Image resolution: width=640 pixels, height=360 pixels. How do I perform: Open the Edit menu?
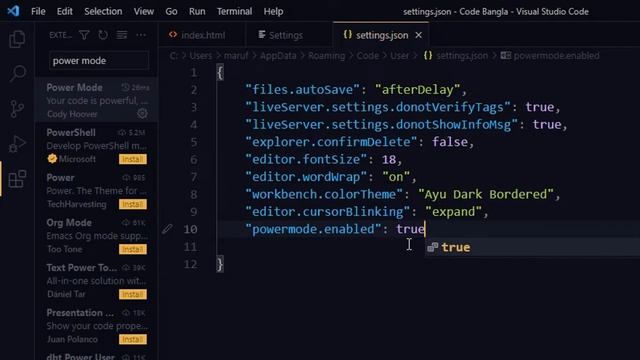tap(64, 11)
